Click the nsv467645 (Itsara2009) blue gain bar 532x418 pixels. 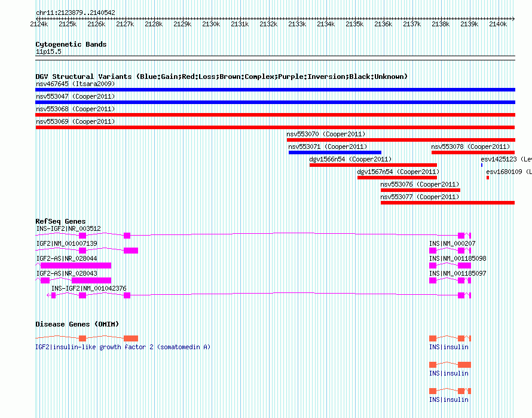[x=275, y=90]
